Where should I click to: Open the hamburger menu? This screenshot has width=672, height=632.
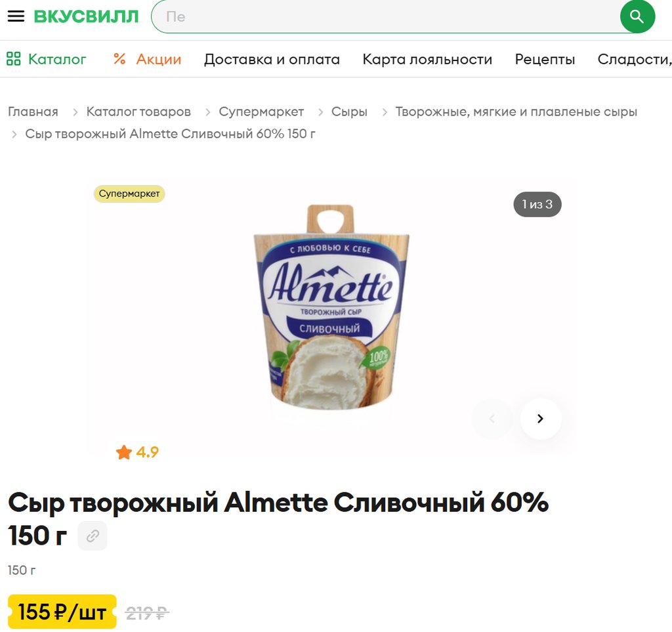pos(16,16)
